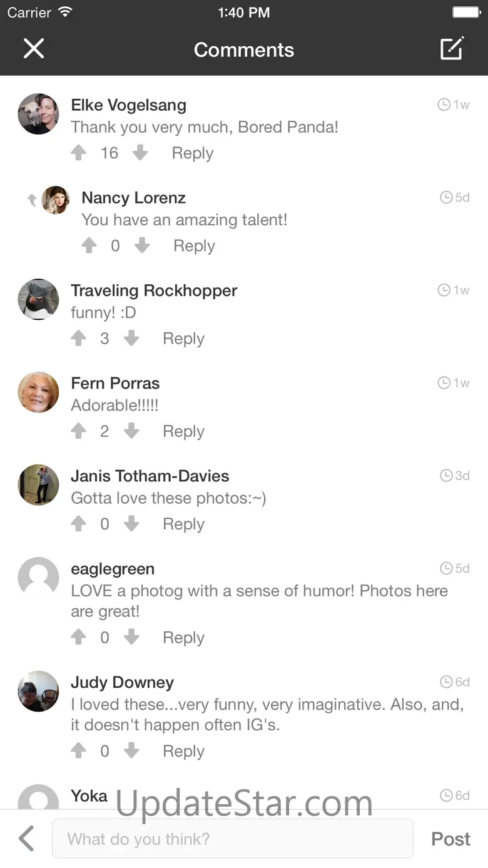Open Traveling Rockhopper's profile picture
Screen dimensions: 488x868
[x=38, y=299]
